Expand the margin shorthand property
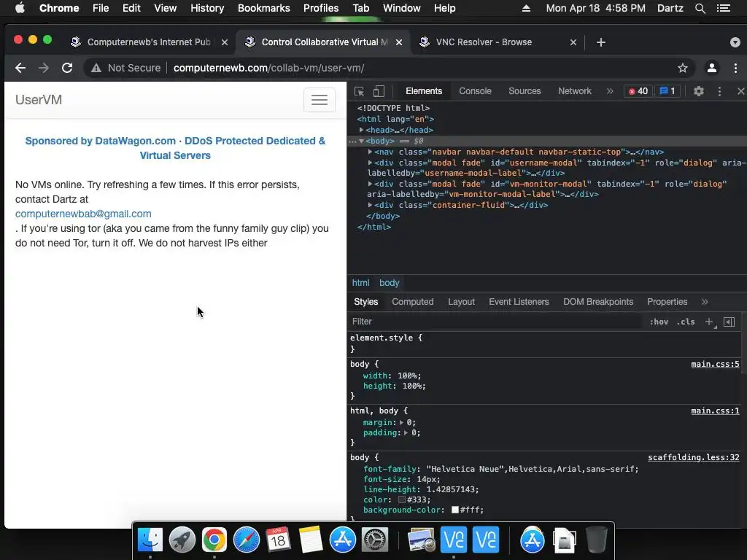This screenshot has height=560, width=747. (402, 422)
